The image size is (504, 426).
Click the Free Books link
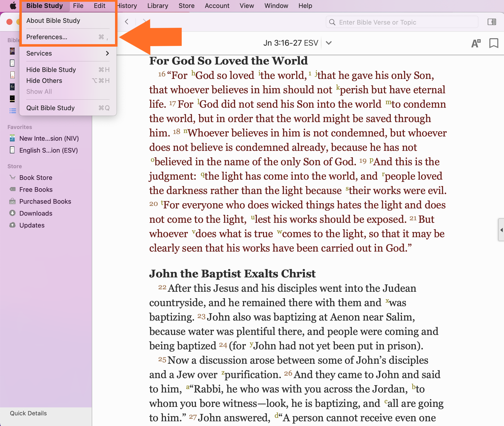[36, 190]
